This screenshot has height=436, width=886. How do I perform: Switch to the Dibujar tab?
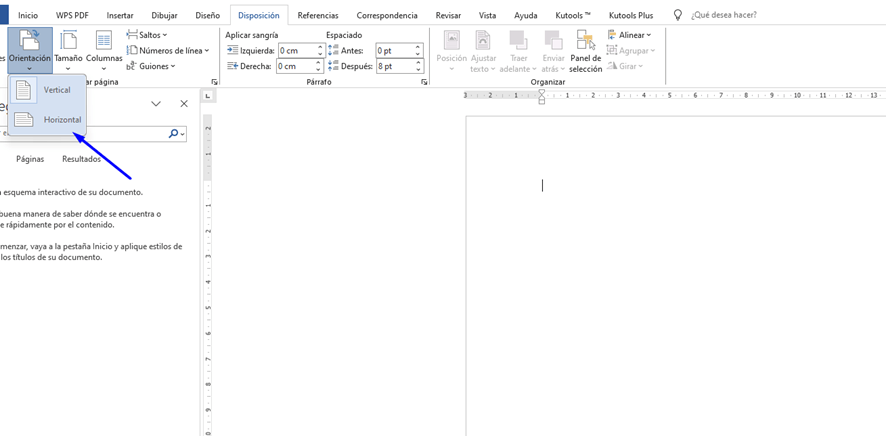[164, 15]
